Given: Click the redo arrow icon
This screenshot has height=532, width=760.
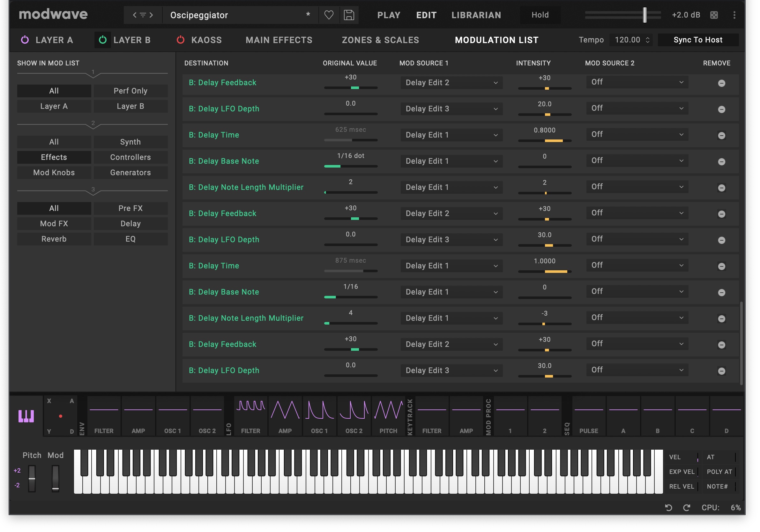Looking at the screenshot, I should tap(687, 508).
